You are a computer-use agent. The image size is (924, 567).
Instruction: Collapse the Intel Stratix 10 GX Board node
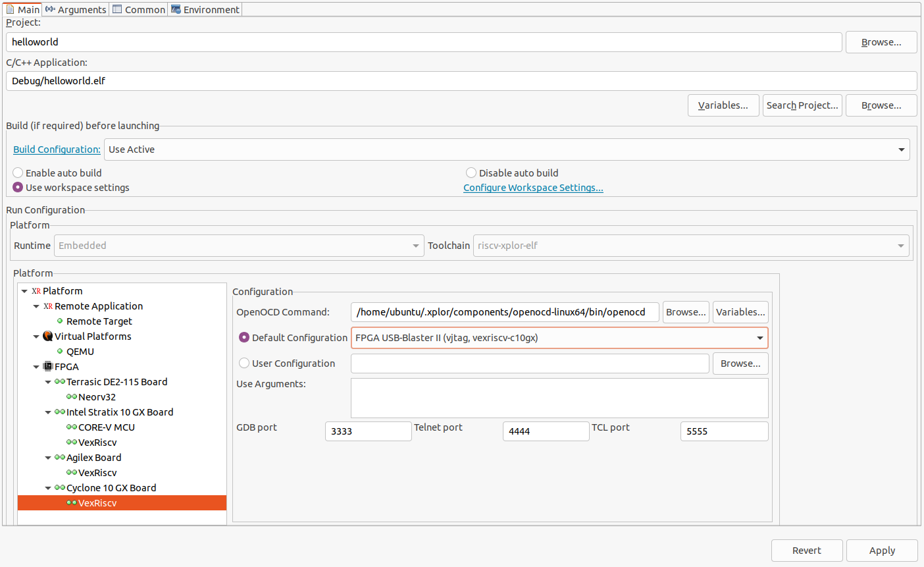(x=48, y=412)
